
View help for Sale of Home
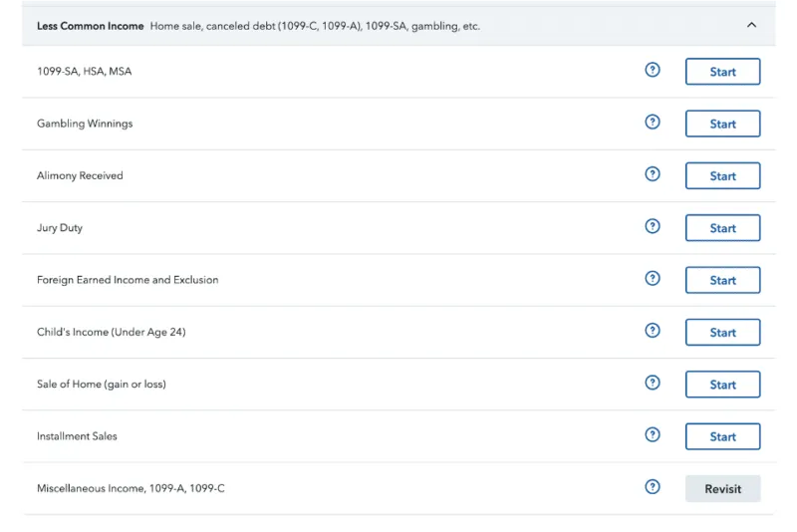[653, 383]
